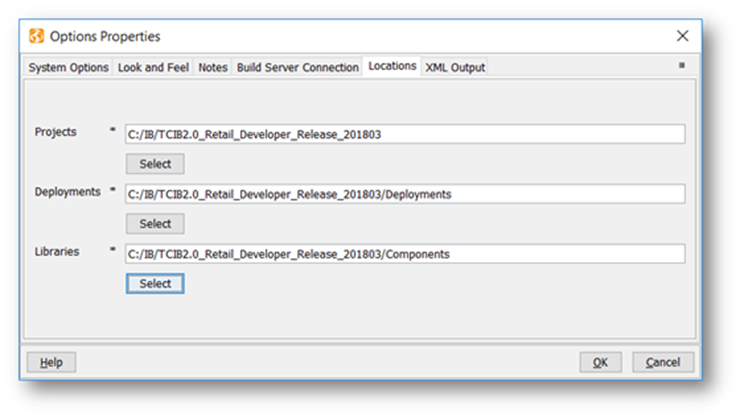Open the Look and Feel tab
The width and height of the screenshot is (740, 418).
click(153, 67)
